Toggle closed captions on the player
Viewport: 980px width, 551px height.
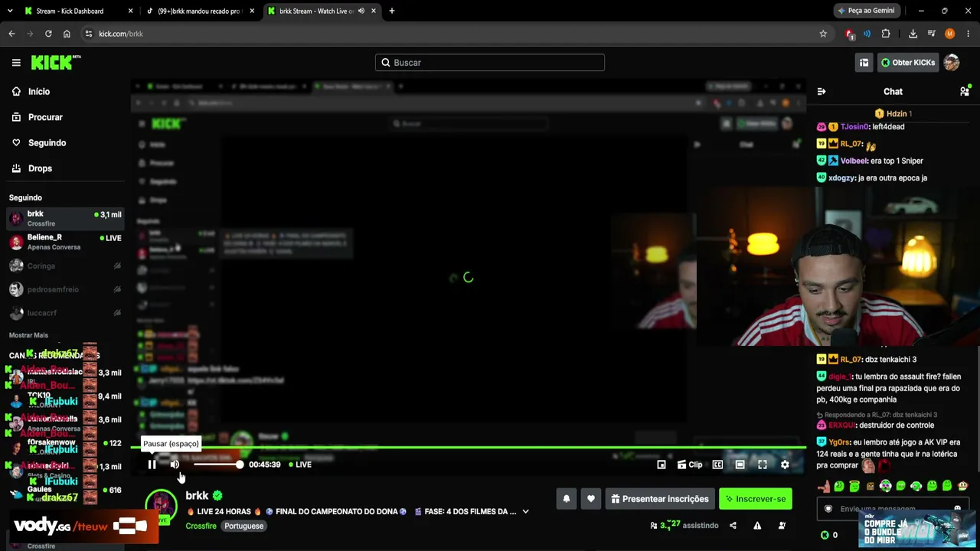tap(717, 465)
